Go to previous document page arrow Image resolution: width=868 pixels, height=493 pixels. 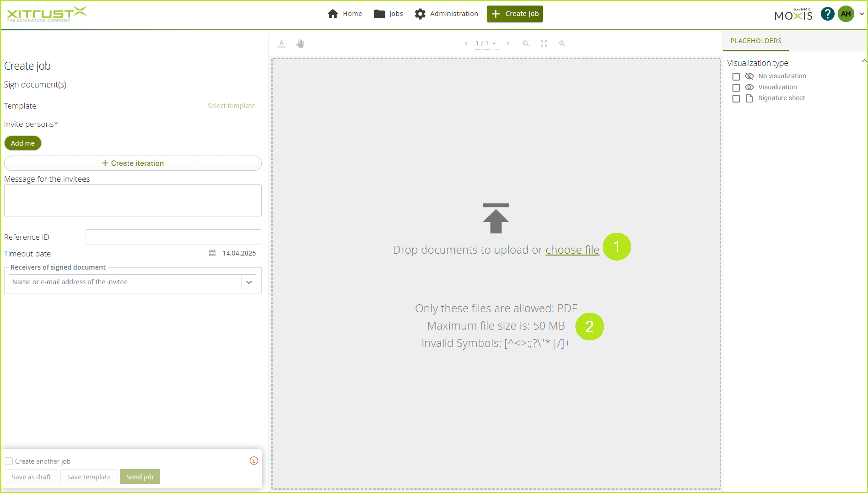466,43
